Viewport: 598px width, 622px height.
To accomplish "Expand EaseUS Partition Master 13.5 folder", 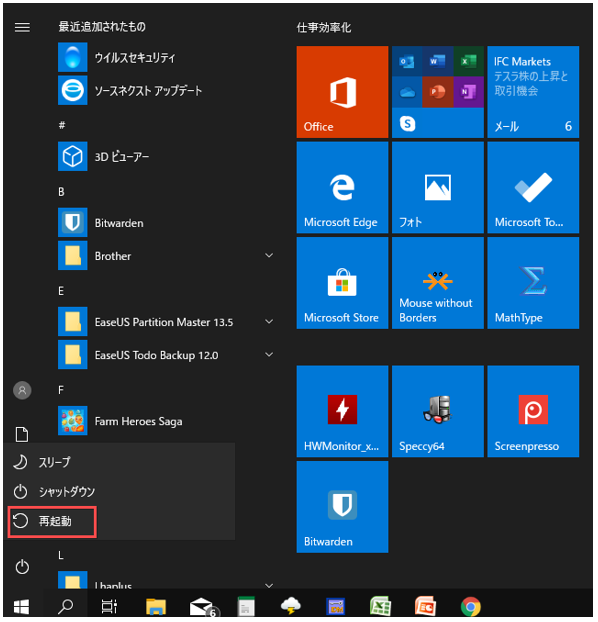I will tap(269, 321).
